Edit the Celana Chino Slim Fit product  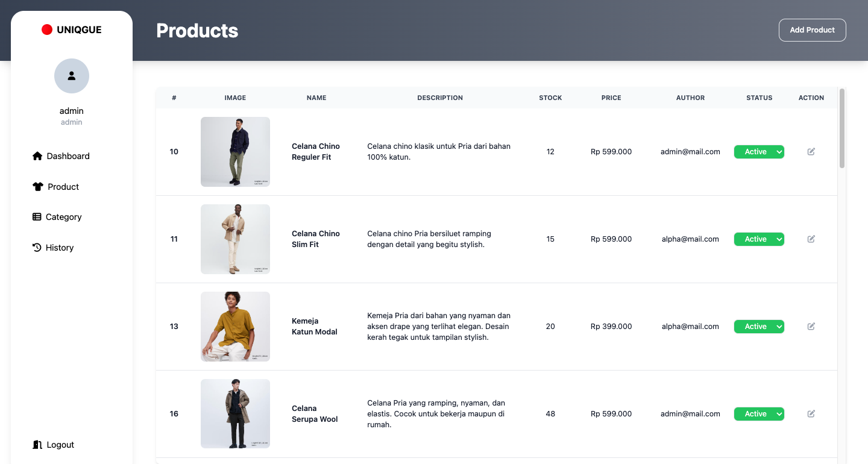[811, 239]
